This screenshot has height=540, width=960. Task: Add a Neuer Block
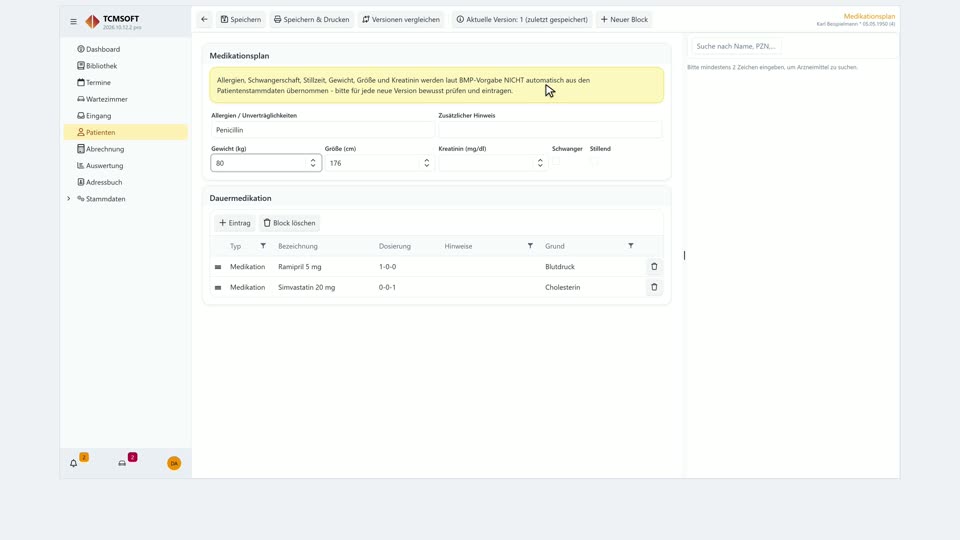pyautogui.click(x=624, y=20)
